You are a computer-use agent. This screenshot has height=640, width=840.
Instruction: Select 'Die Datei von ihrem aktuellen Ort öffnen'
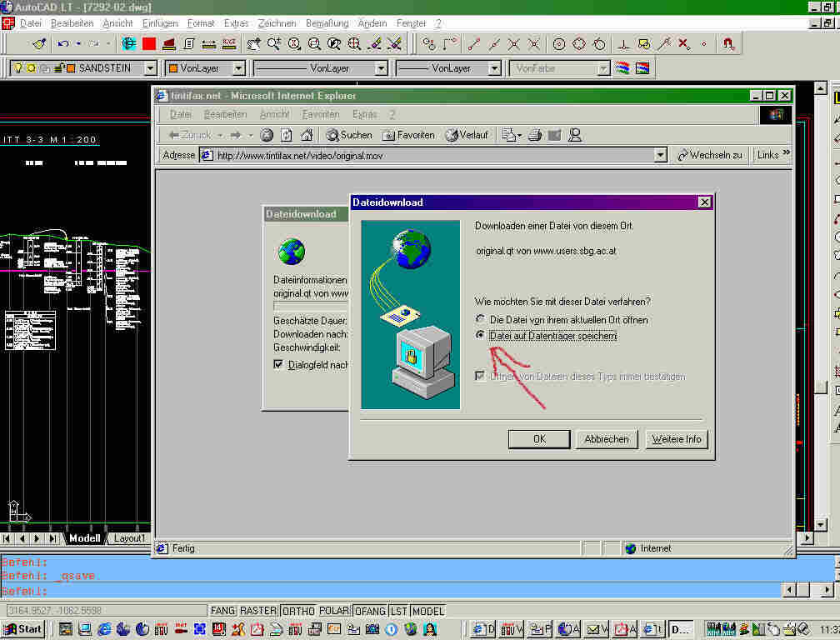(x=479, y=320)
